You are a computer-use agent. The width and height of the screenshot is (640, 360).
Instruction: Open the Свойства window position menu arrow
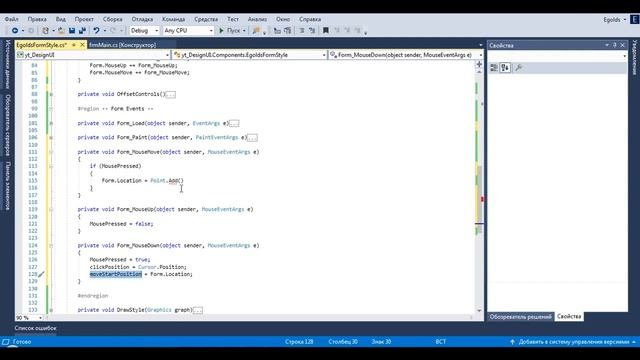click(x=607, y=45)
